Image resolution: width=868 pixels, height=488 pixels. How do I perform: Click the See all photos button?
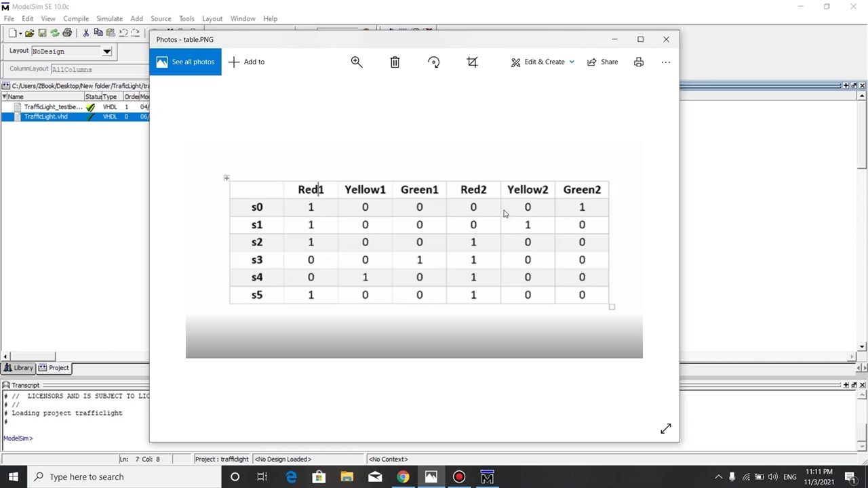point(185,62)
